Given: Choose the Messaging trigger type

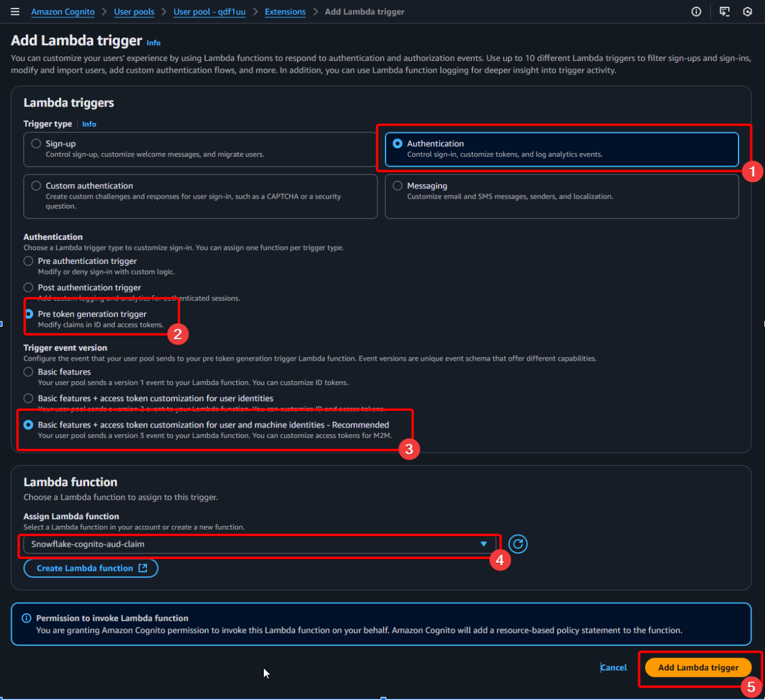Looking at the screenshot, I should click(398, 186).
